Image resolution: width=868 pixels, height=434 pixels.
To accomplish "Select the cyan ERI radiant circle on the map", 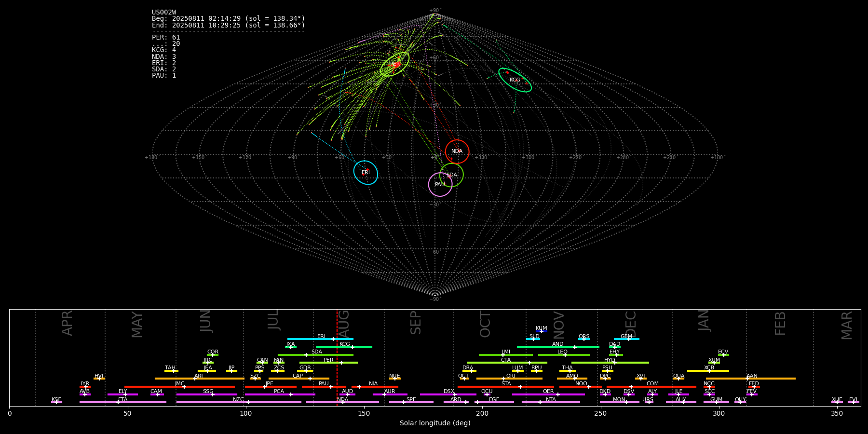I will pos(366,173).
